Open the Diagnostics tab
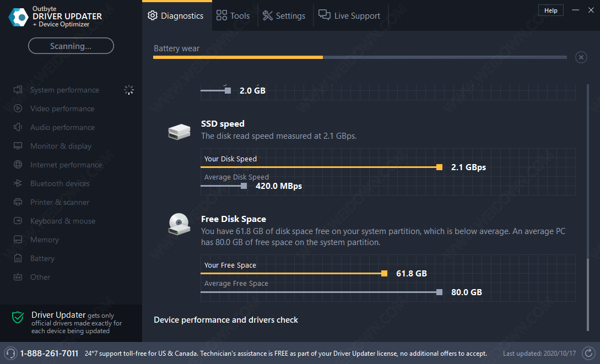The width and height of the screenshot is (600, 364). [x=177, y=15]
